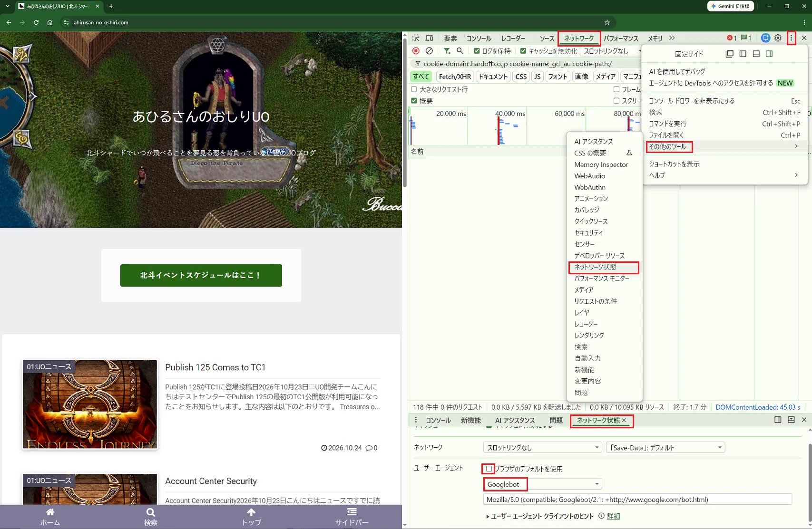The height and width of the screenshot is (529, 812).
Task: Open the 詳細 link
Action: coord(614,516)
